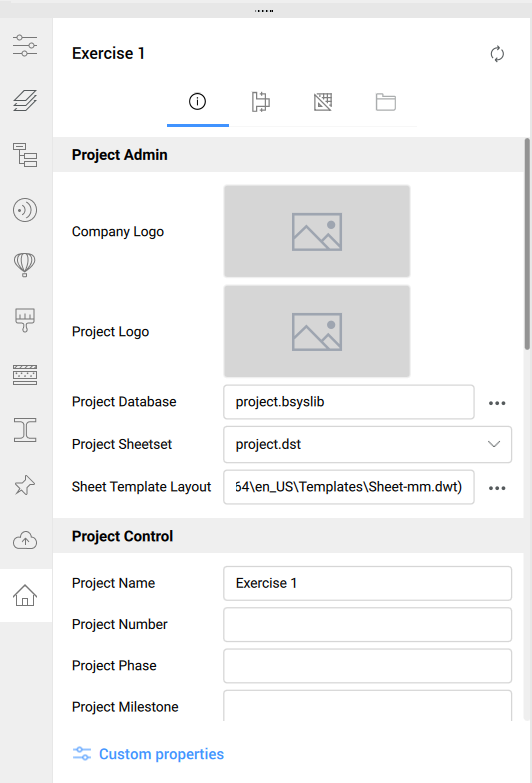Open the Layers panel icon
This screenshot has height=783, width=532.
tap(25, 100)
